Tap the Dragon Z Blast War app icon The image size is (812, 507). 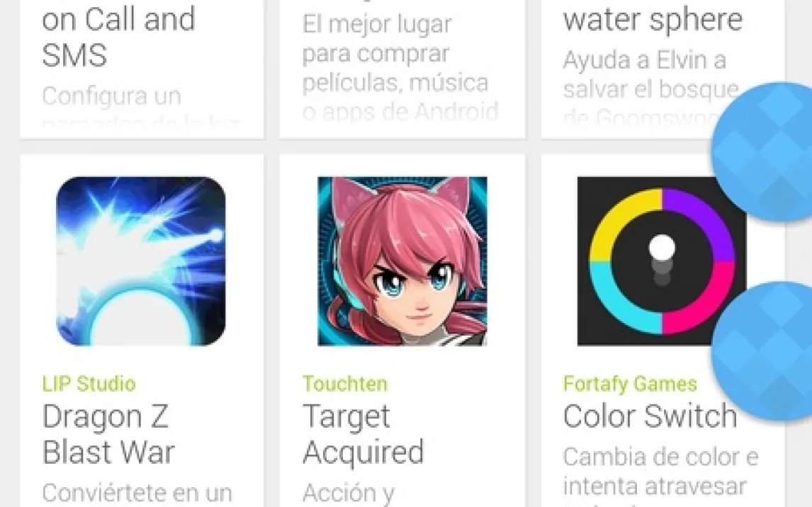click(141, 261)
